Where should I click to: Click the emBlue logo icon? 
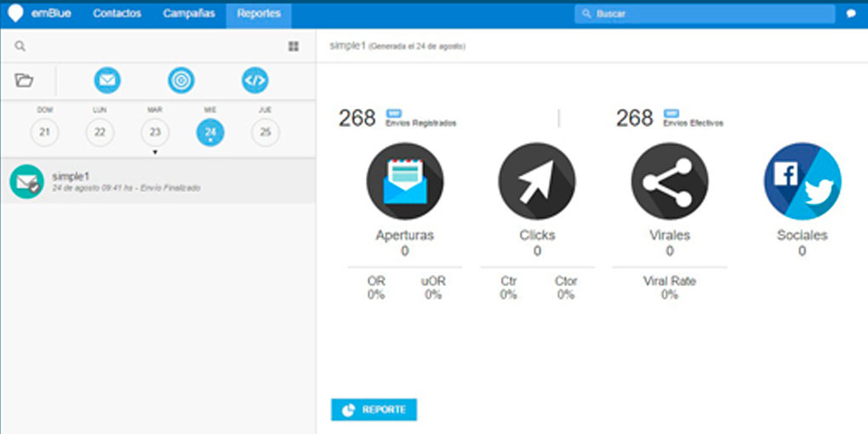pos(15,14)
